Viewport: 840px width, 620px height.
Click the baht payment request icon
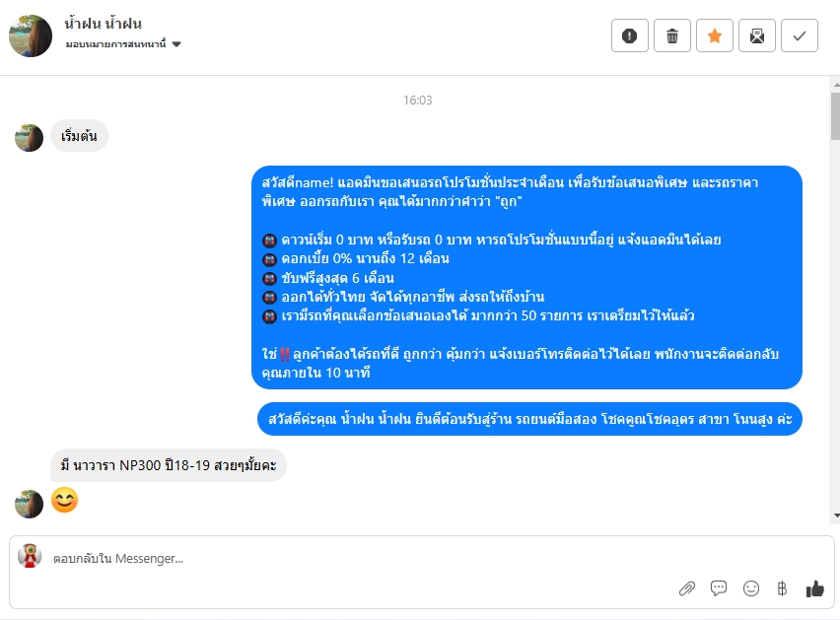(x=782, y=588)
